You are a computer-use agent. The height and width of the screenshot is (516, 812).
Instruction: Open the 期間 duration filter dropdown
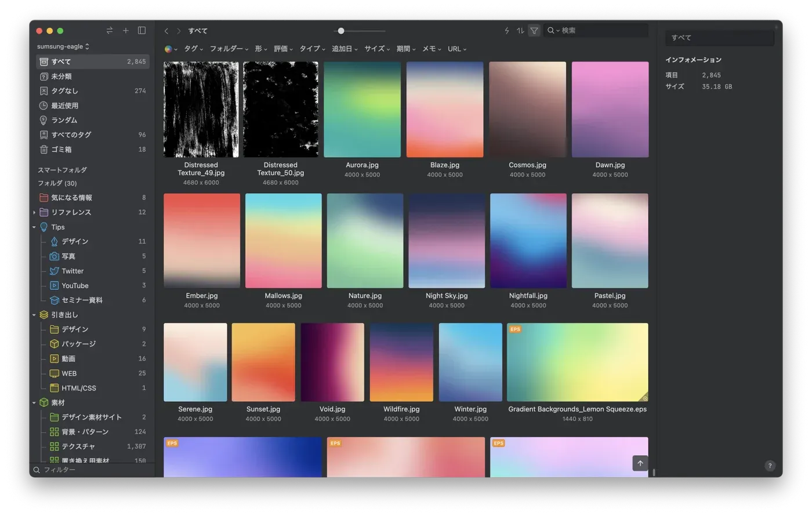(x=406, y=49)
